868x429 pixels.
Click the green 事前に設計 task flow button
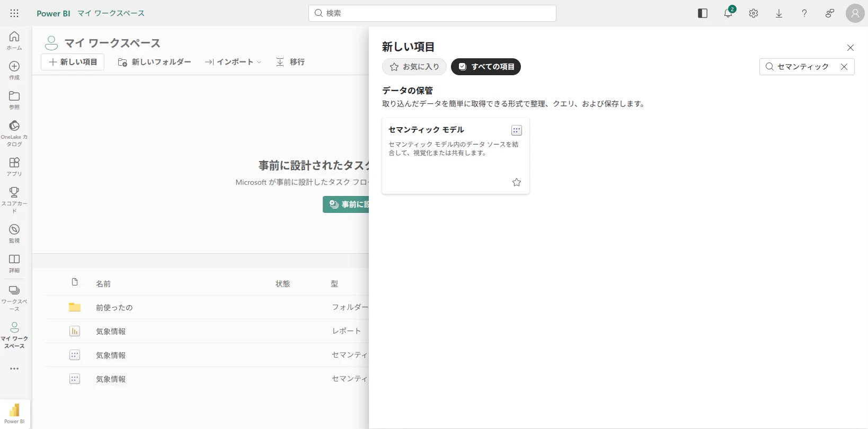pyautogui.click(x=346, y=204)
